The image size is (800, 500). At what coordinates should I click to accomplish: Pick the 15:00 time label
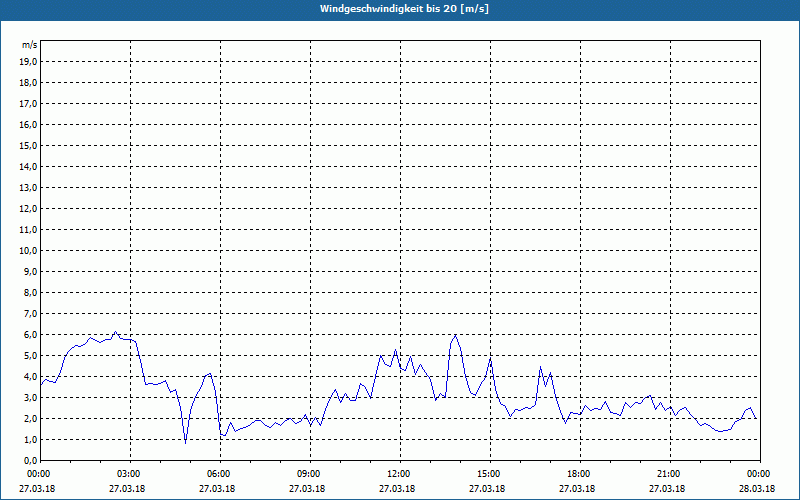[x=489, y=474]
